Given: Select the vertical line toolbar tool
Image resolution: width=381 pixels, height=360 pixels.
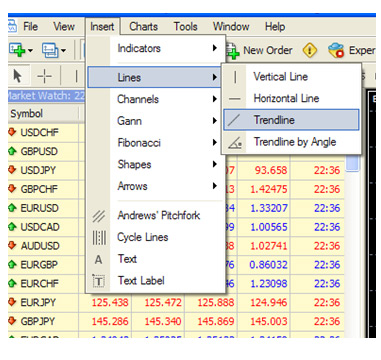Looking at the screenshot, I should click(76, 77).
